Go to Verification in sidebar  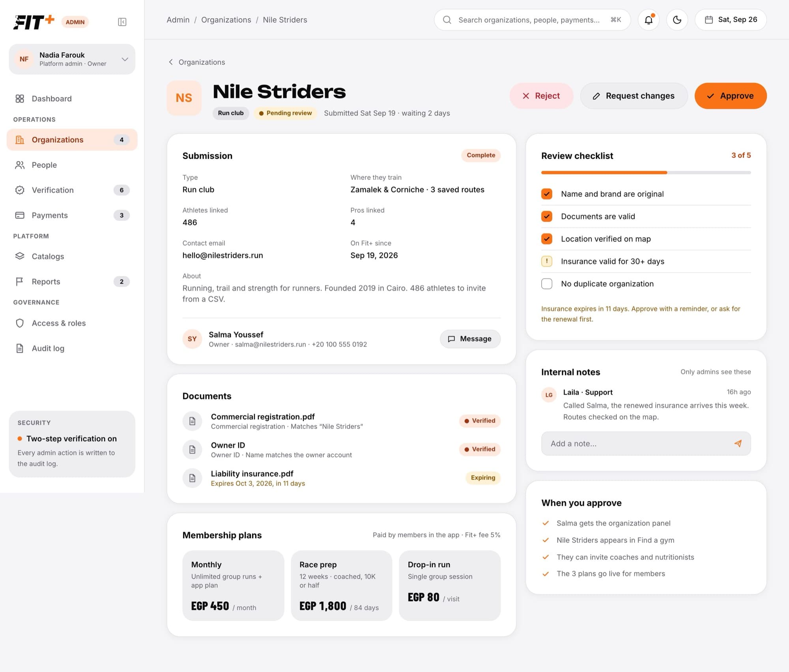point(72,190)
